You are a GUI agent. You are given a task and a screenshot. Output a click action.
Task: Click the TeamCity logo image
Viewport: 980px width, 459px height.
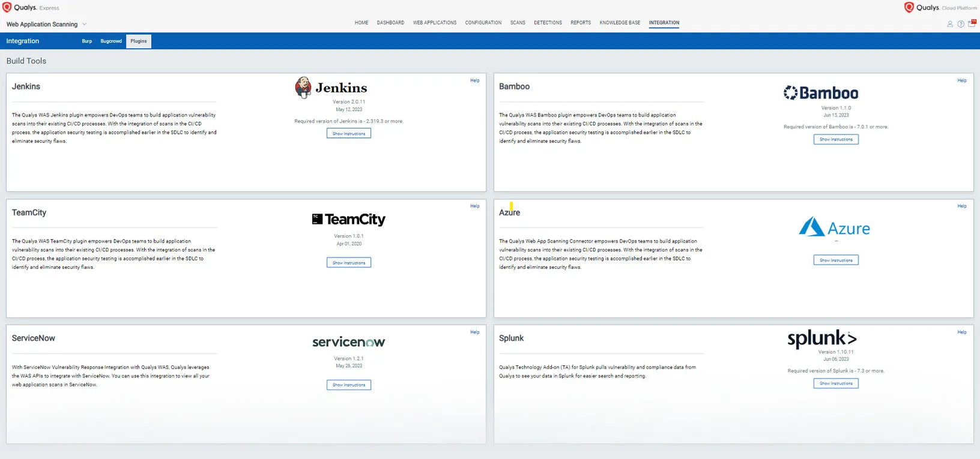[349, 220]
